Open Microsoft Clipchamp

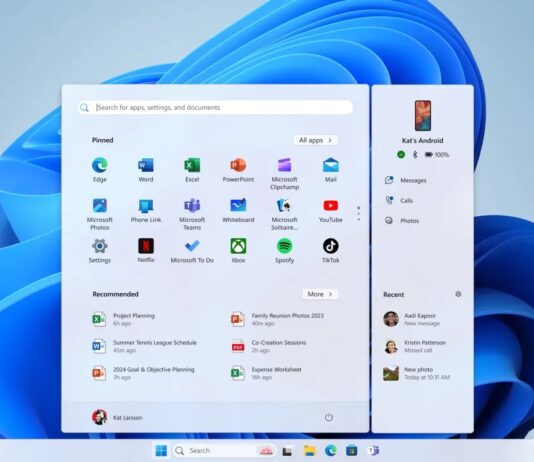[284, 174]
